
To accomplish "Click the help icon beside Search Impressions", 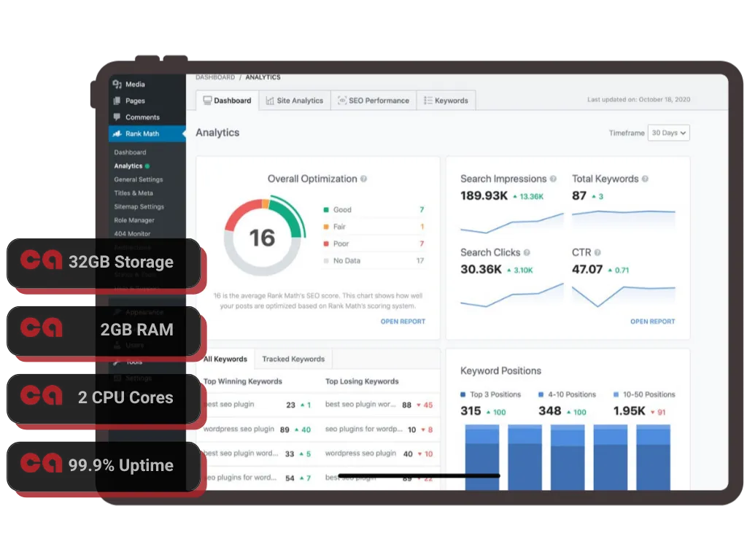I will 553,179.
